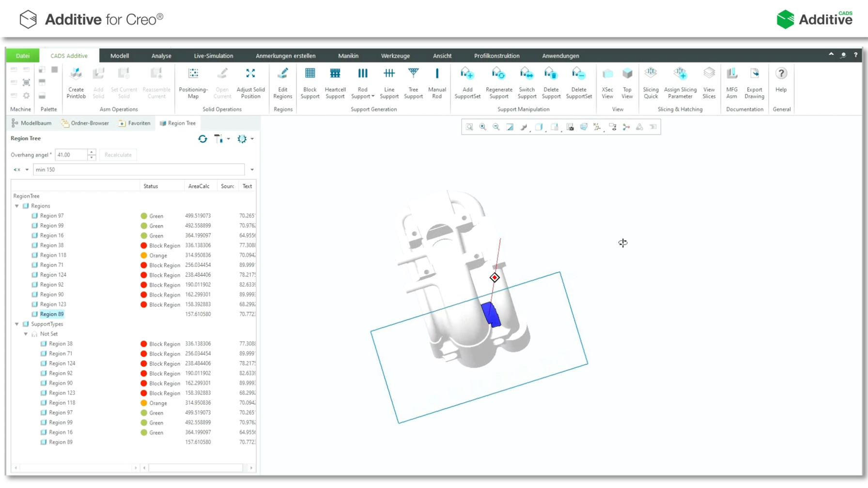
Task: Click Regenerate Support
Action: (x=499, y=83)
